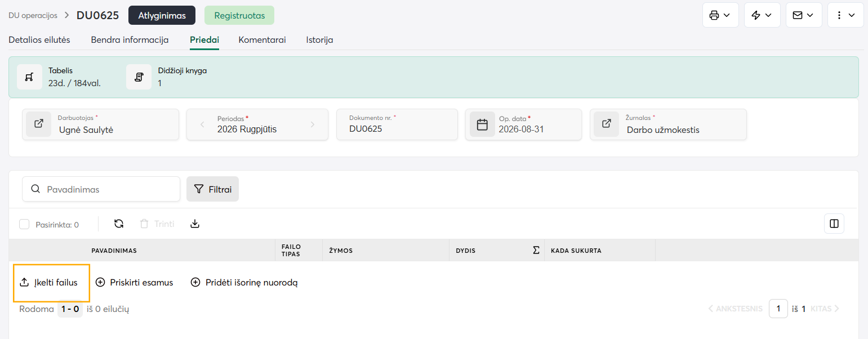Open the Op. data calendar icon
The image size is (868, 339).
(482, 124)
